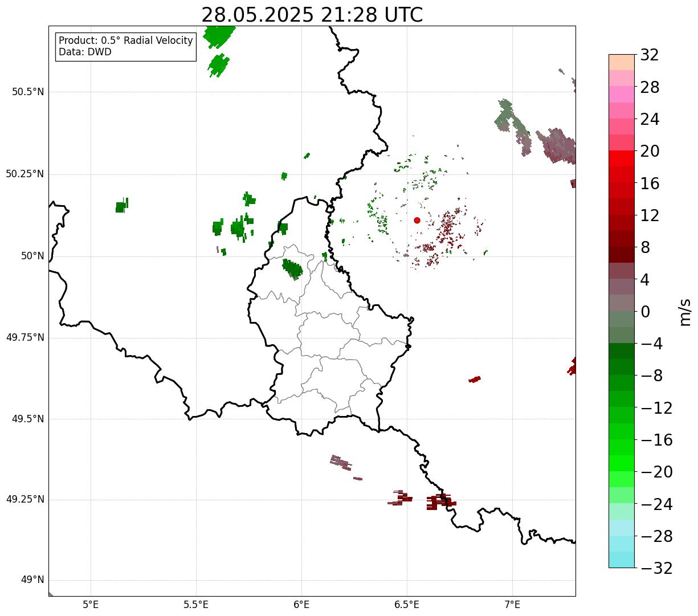Click the longitude label "6.5°E"
The width and height of the screenshot is (698, 616).
(x=407, y=604)
